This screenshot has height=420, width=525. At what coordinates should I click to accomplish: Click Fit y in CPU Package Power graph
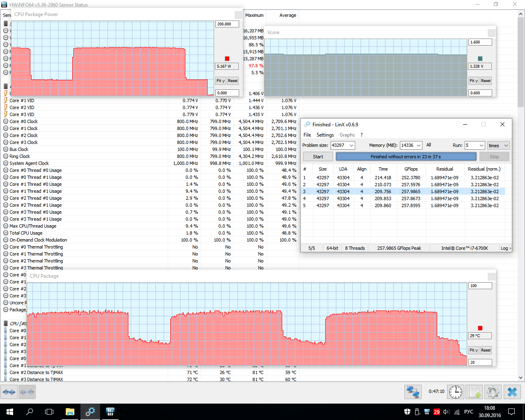[221, 81]
